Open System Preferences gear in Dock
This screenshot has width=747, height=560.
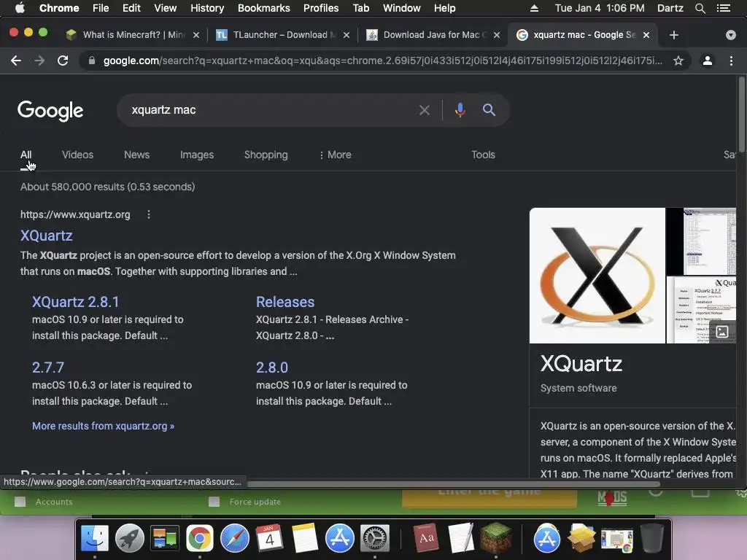tap(374, 538)
